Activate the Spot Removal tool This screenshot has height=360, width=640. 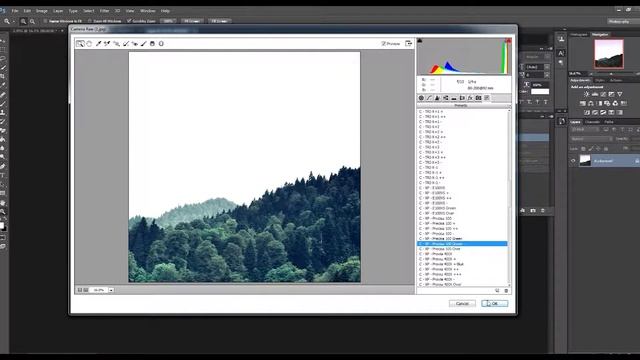[x=126, y=44]
